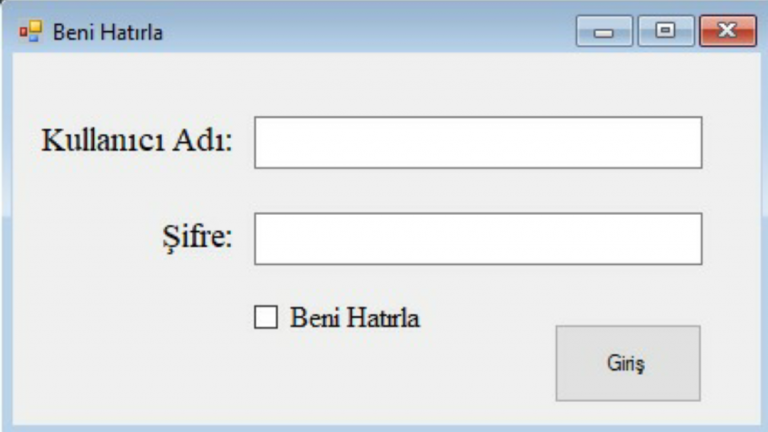
Task: Click the Şifre label
Action: click(x=197, y=238)
